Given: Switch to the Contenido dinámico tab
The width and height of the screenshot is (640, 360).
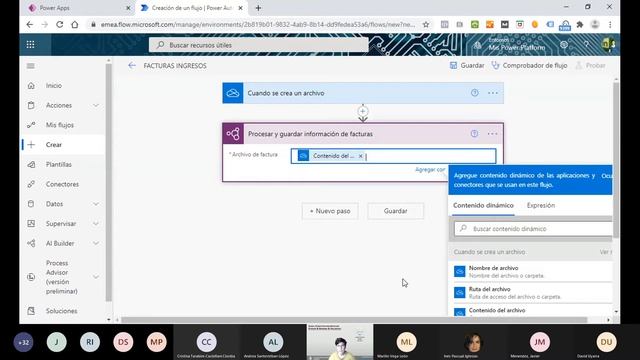Looking at the screenshot, I should pos(483,206).
